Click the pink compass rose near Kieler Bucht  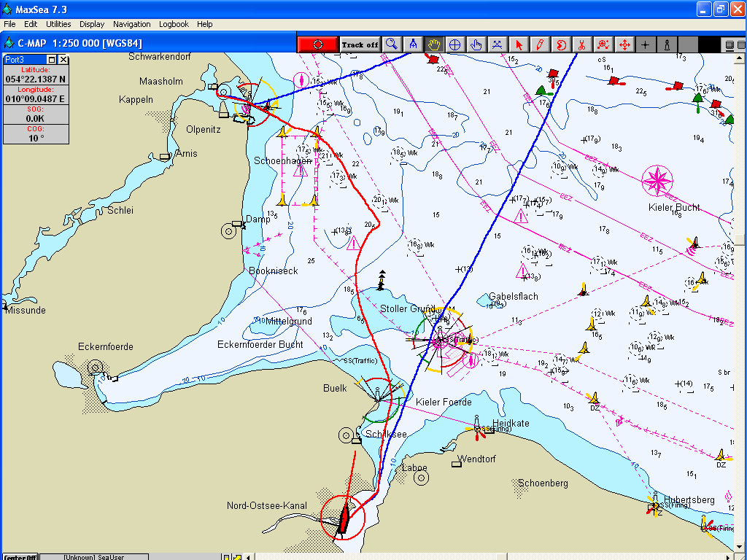[657, 181]
